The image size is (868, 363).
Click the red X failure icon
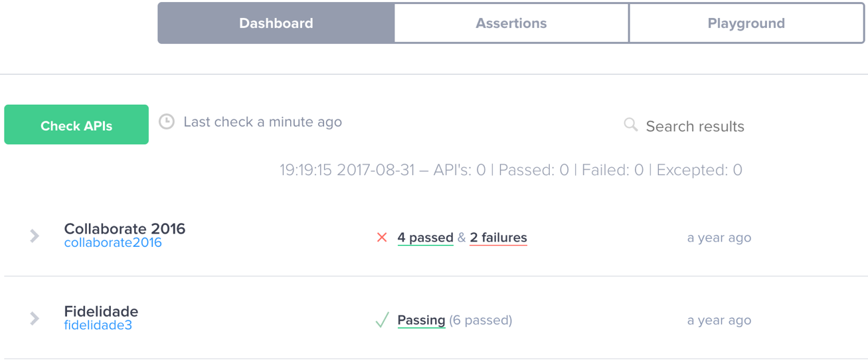tap(382, 238)
